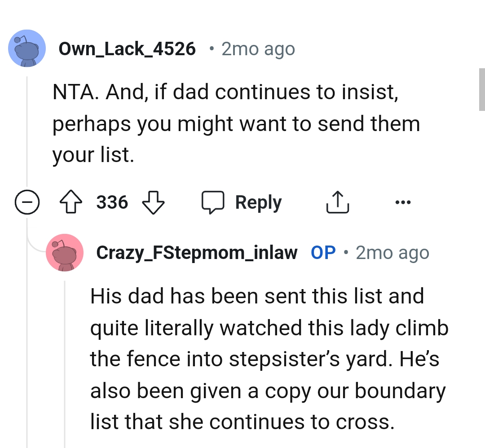Open Own_Lack_4526's profile

tap(128, 48)
